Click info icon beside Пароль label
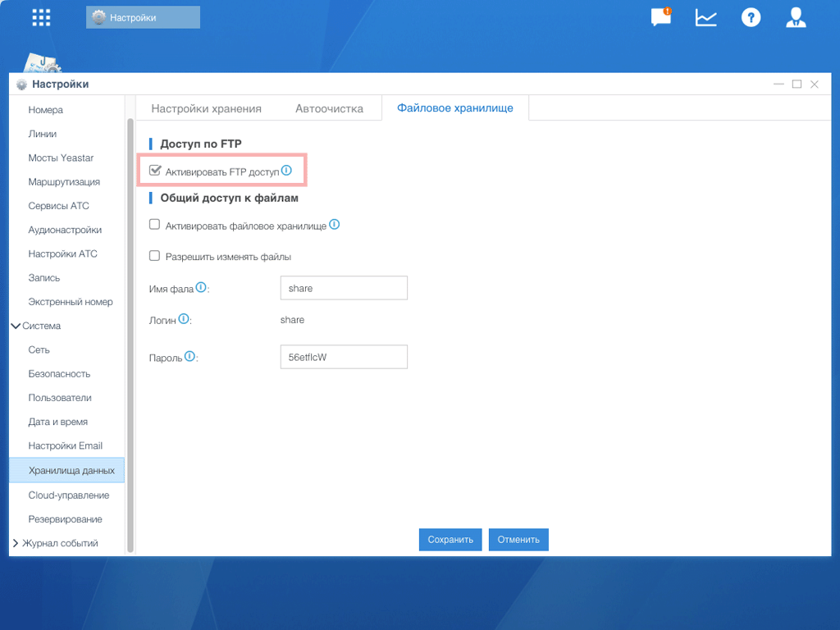Image resolution: width=840 pixels, height=630 pixels. tap(189, 357)
